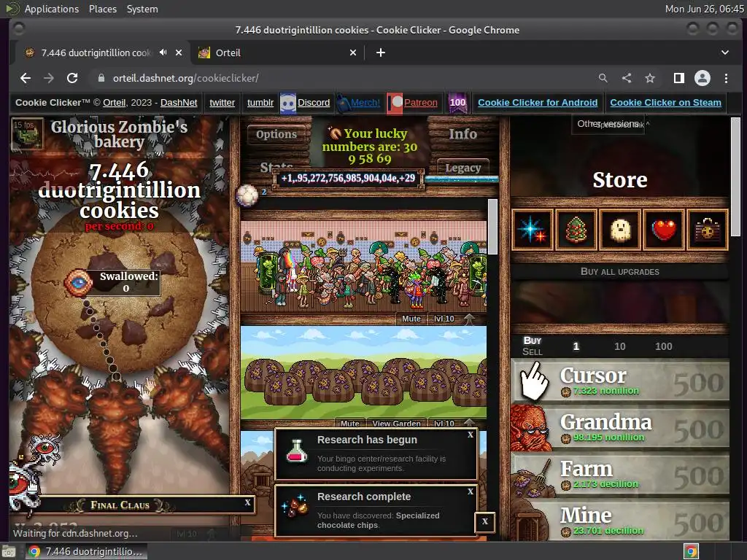Screen dimensions: 747x560
Task: Open the DashNet link
Action: click(x=179, y=102)
